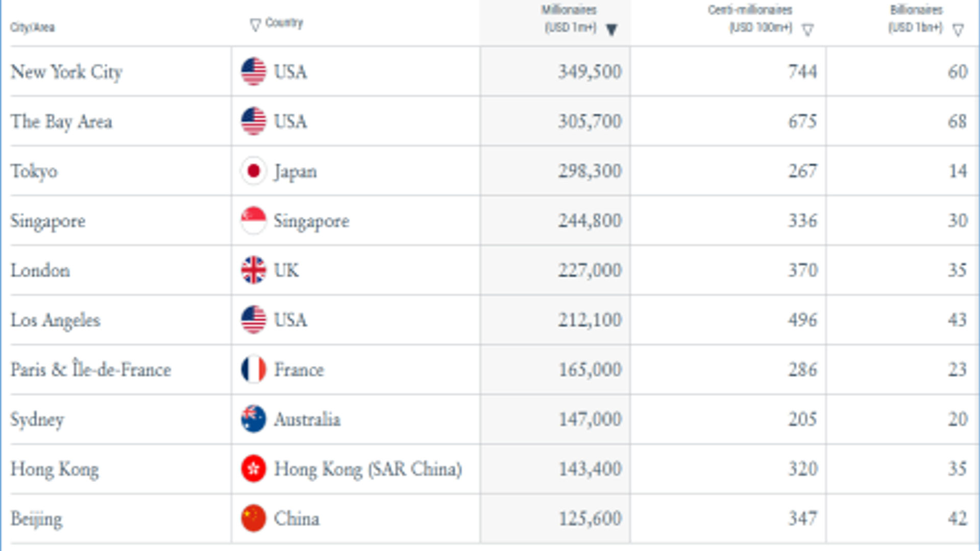Click the Hong Kong flag icon
The height and width of the screenshot is (551, 980).
coord(253,468)
